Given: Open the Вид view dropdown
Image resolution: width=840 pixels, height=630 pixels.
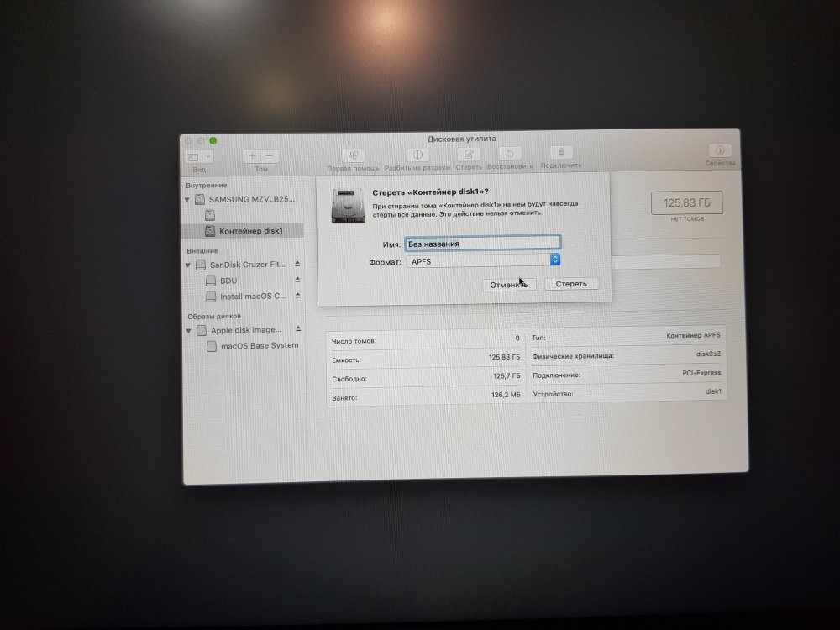Looking at the screenshot, I should [199, 157].
